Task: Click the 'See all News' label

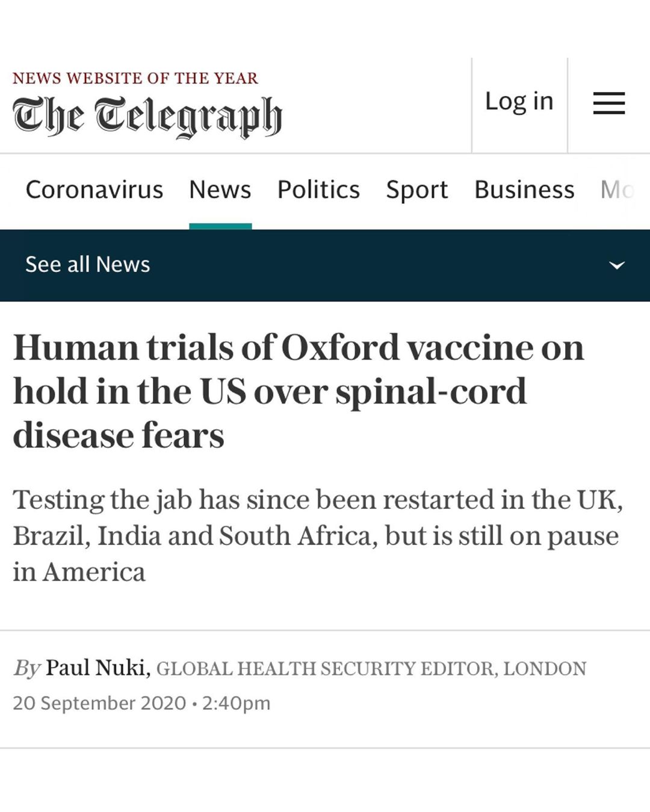Action: (88, 265)
